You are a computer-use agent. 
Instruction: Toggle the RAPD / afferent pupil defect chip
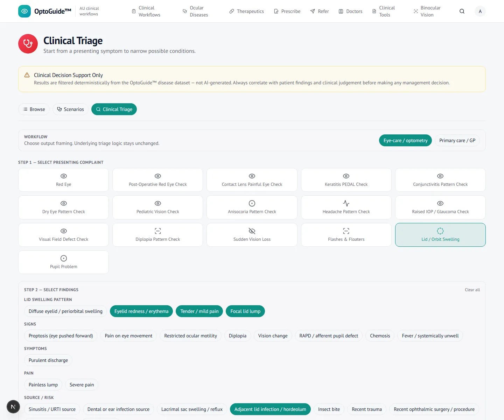pos(329,336)
